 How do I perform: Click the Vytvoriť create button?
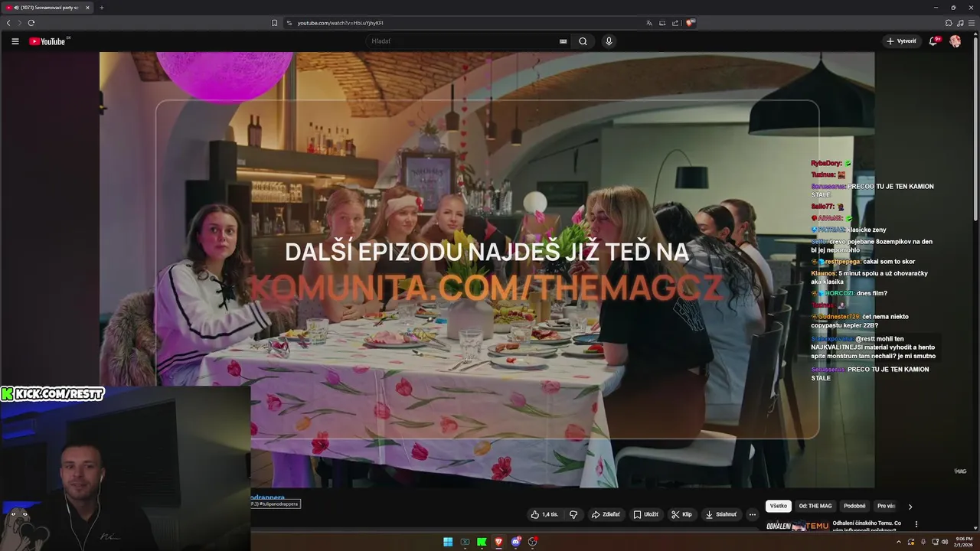[901, 41]
